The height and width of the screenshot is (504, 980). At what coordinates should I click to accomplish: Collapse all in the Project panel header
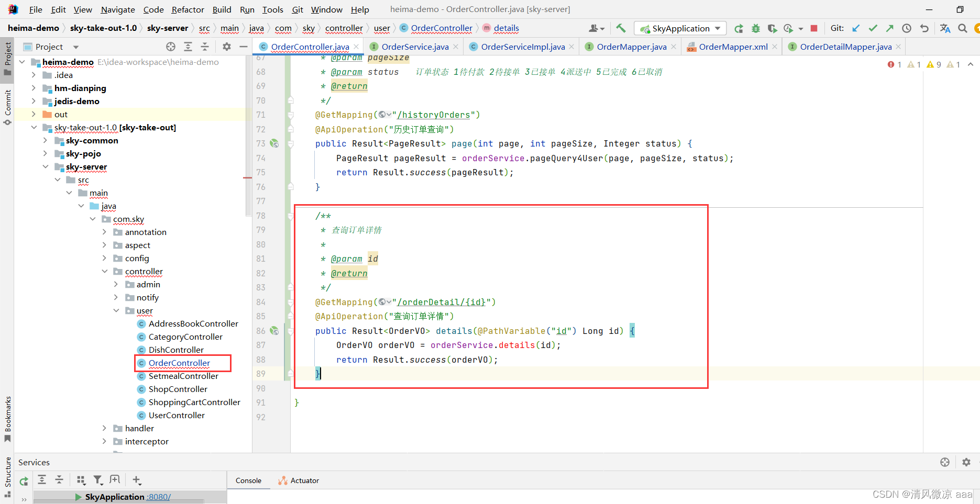point(205,47)
